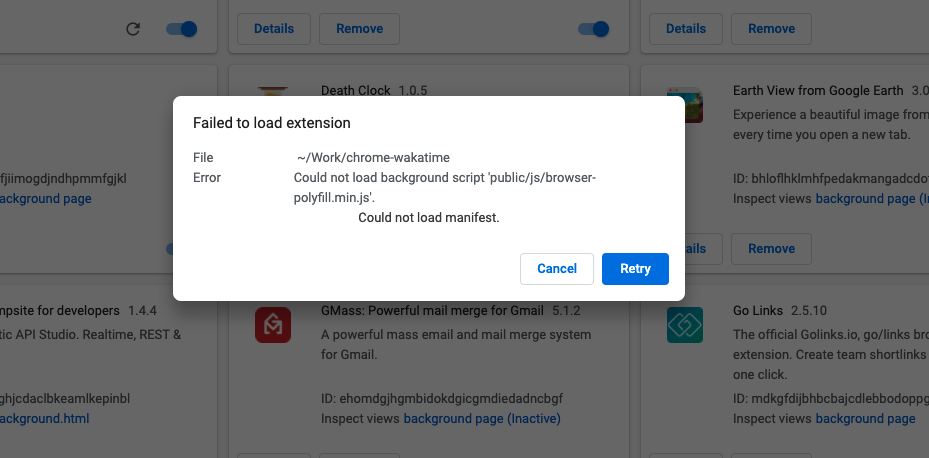
Task: Open Go Links background page link
Action: (x=866, y=419)
